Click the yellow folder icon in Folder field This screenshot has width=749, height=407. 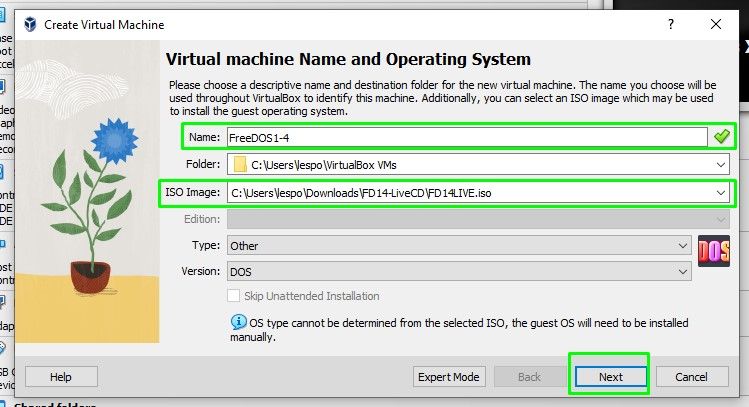[240, 165]
